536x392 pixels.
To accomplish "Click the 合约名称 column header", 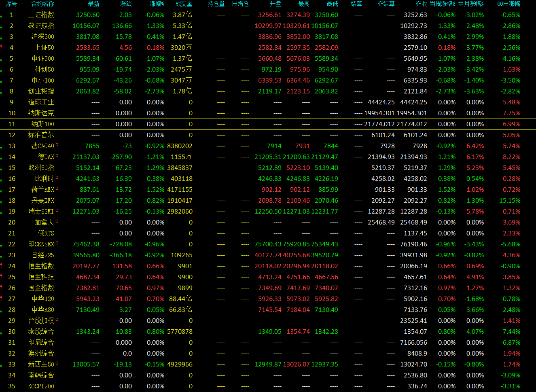I will tap(42, 4).
